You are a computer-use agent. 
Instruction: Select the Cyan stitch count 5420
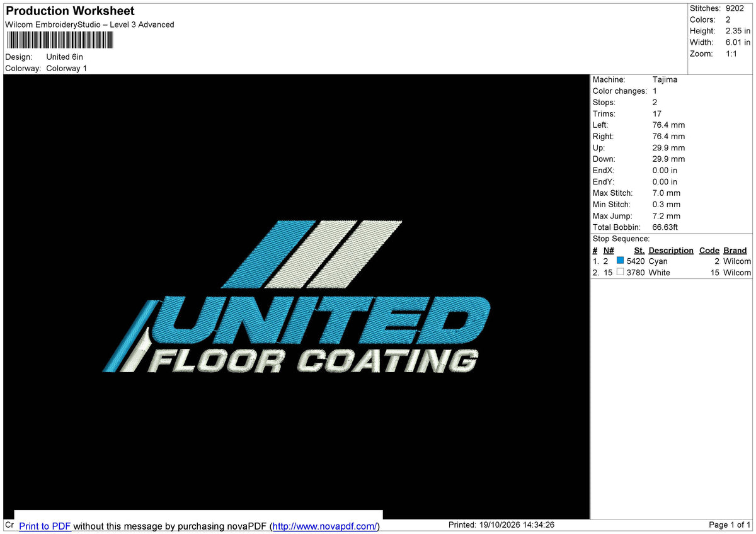[x=636, y=261]
